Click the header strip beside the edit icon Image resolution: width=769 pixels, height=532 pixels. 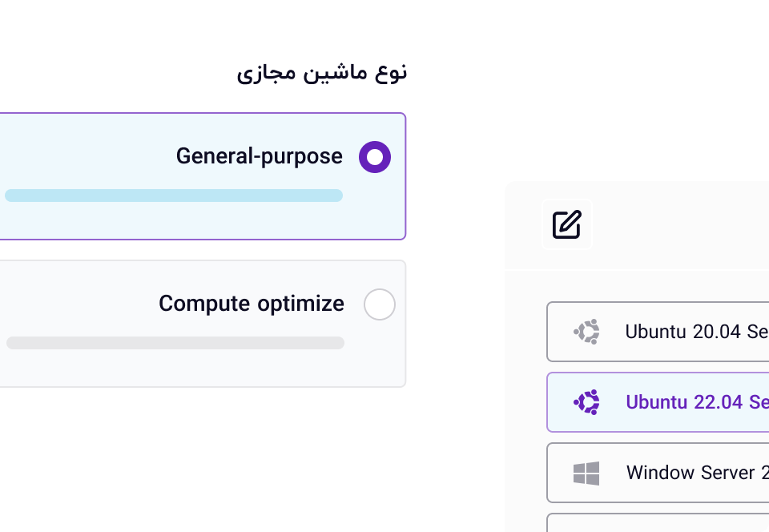681,225
